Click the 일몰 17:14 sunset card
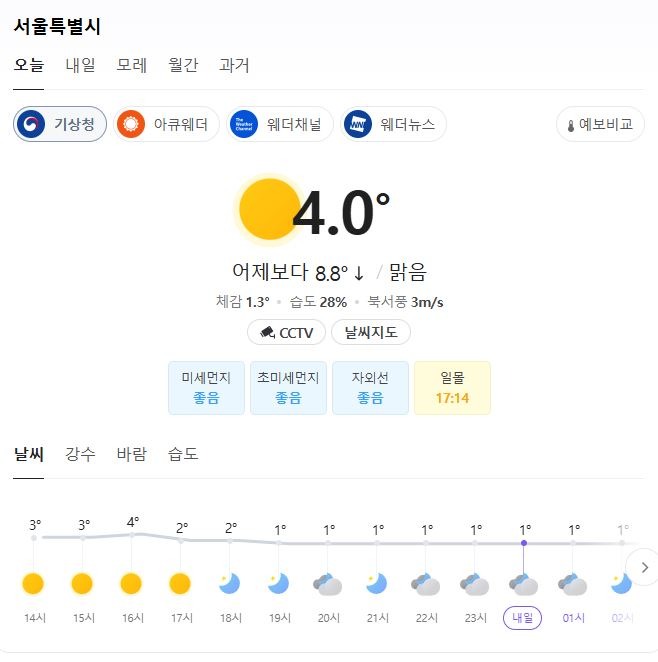 [452, 388]
